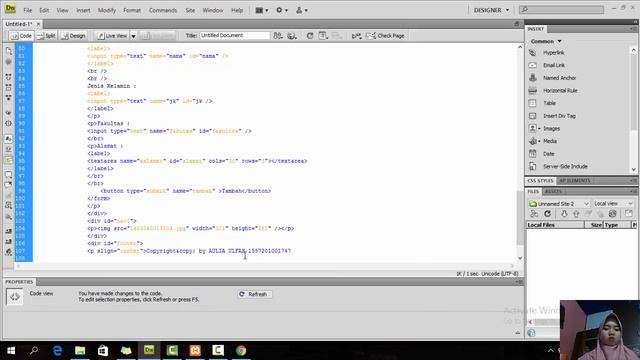Switch to Split view

(x=46, y=36)
